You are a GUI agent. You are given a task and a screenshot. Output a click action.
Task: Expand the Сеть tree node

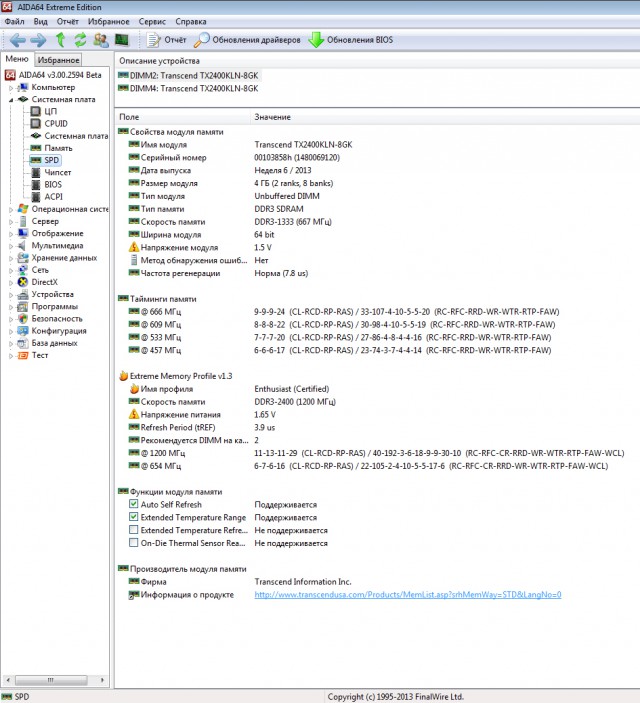coord(11,270)
